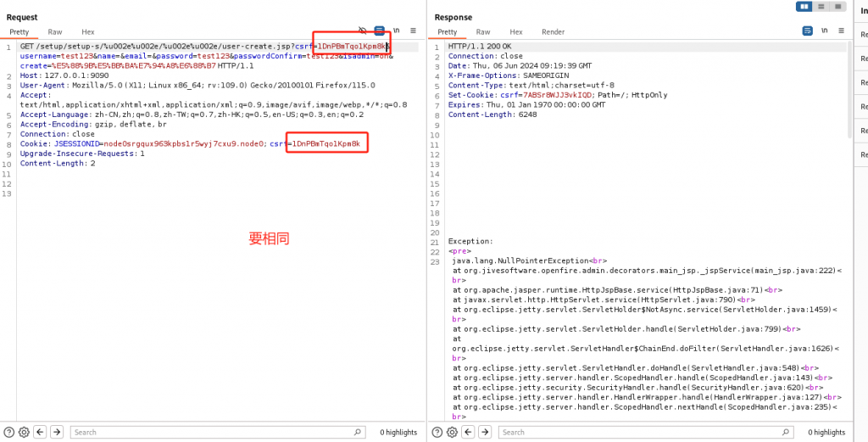This screenshot has height=442, width=868.
Task: Switch Request view to Raw tab
Action: click(x=55, y=32)
